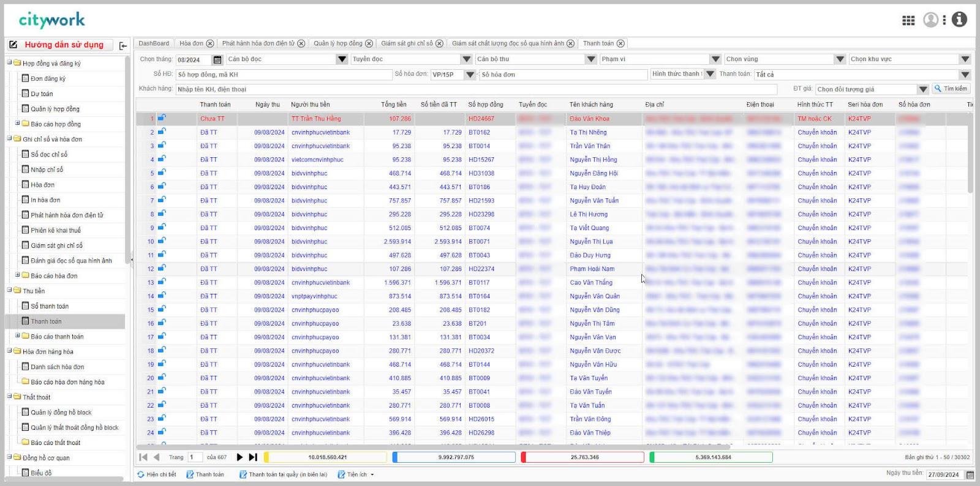Open the Cán bộ đọc dropdown

coord(342,59)
